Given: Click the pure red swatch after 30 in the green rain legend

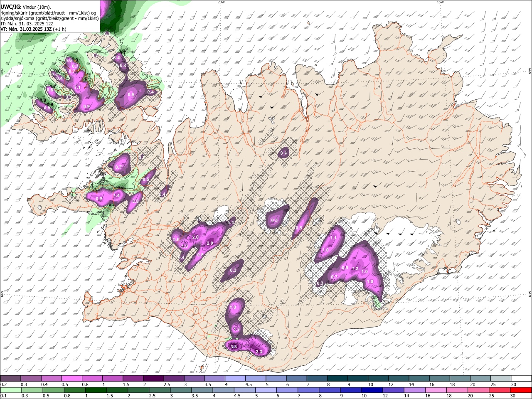Looking at the screenshot, I should (521, 390).
